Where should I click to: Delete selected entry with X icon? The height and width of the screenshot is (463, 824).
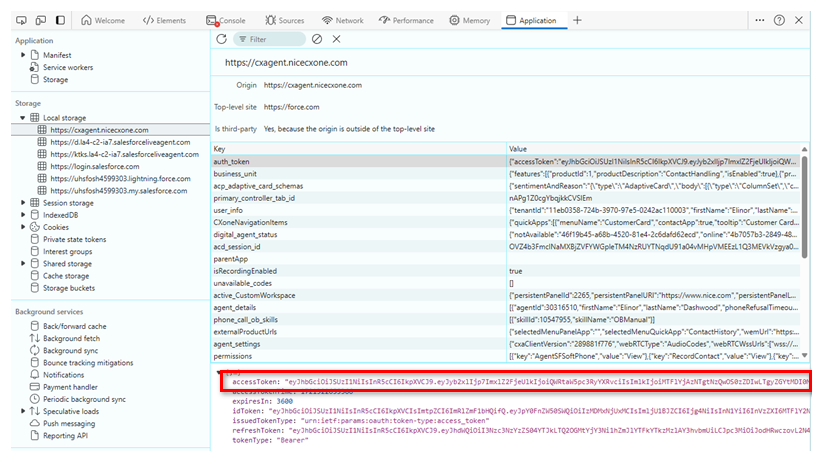[x=336, y=39]
